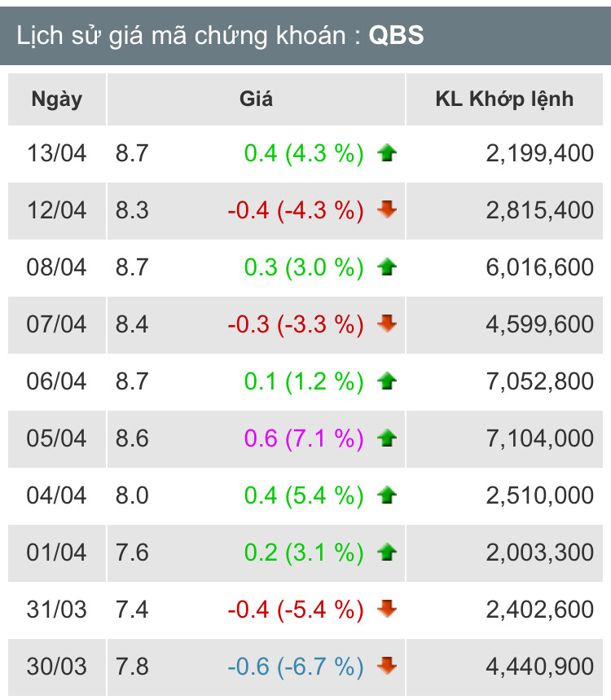Click the green up arrow for 04/04
Viewport: 611px width, 700px height.
(387, 495)
